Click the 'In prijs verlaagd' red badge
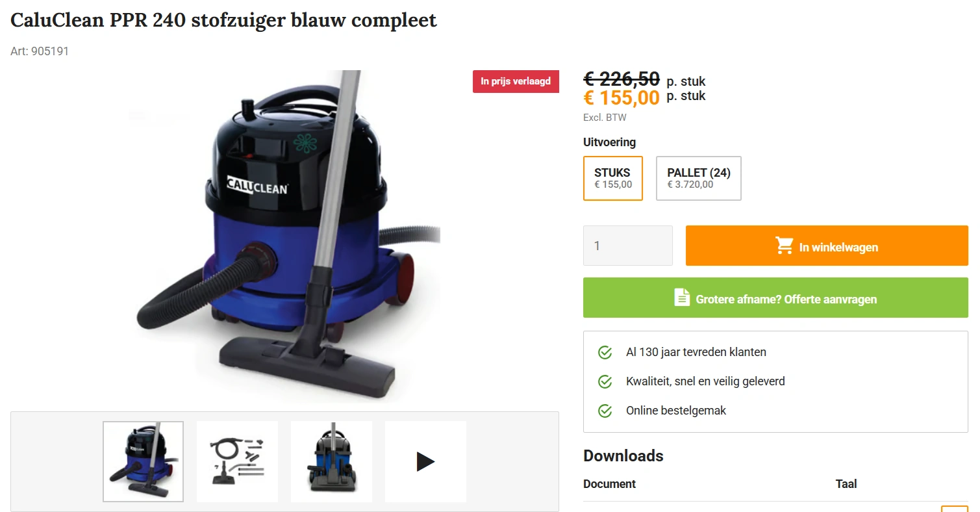980x512 pixels. tap(516, 81)
